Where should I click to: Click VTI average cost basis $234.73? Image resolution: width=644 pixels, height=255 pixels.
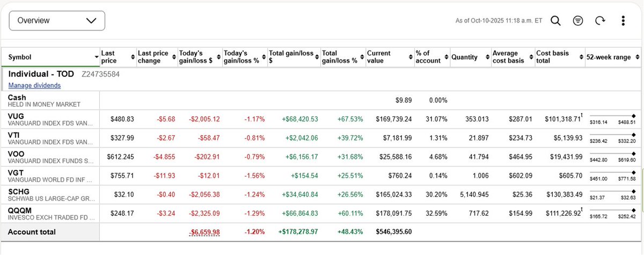click(521, 138)
